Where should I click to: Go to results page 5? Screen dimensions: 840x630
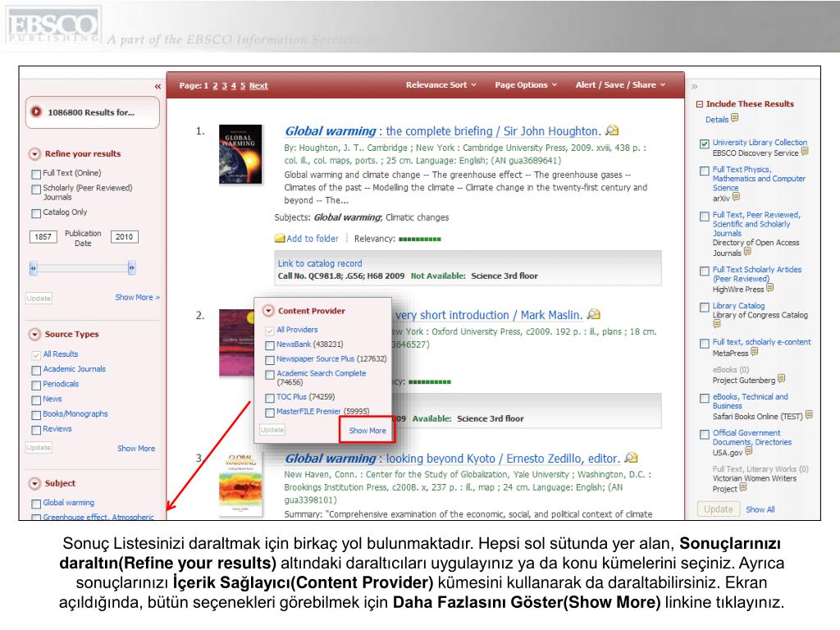point(243,85)
